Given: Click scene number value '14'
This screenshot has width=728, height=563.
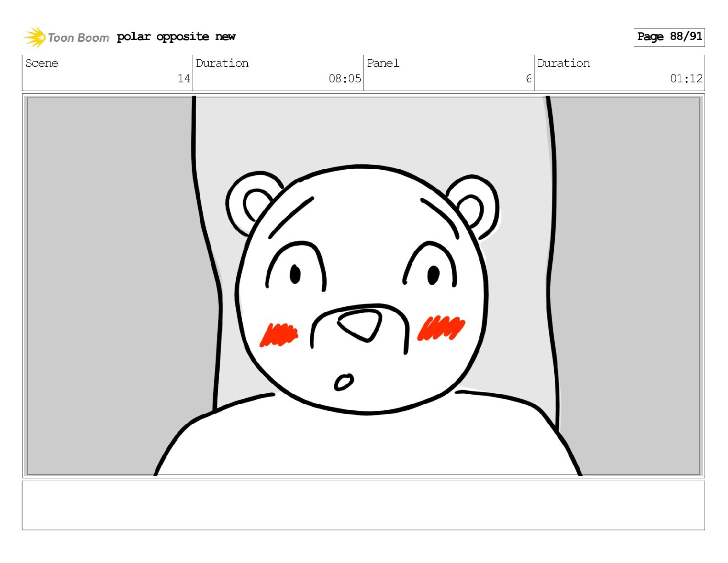Looking at the screenshot, I should point(184,79).
